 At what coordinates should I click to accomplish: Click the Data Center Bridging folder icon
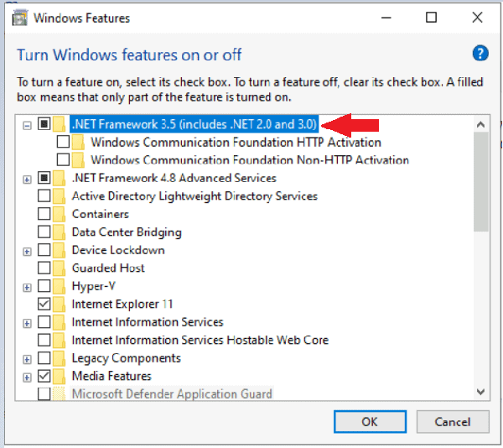pos(59,232)
